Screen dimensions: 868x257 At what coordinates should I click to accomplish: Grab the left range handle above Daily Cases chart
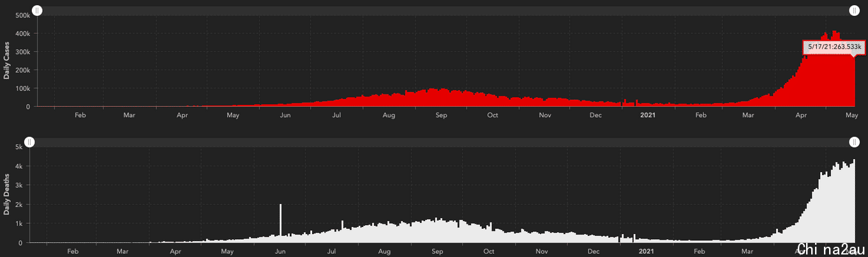[37, 10]
